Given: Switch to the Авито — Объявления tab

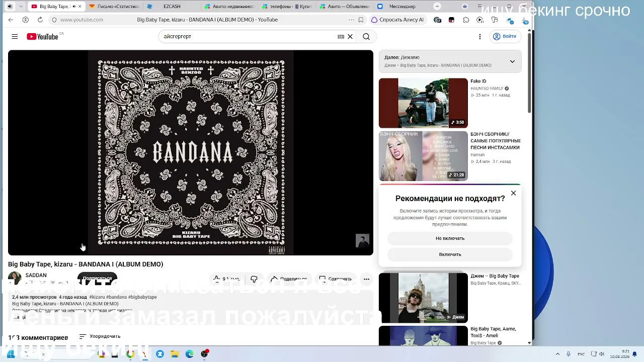Looking at the screenshot, I should [x=345, y=7].
